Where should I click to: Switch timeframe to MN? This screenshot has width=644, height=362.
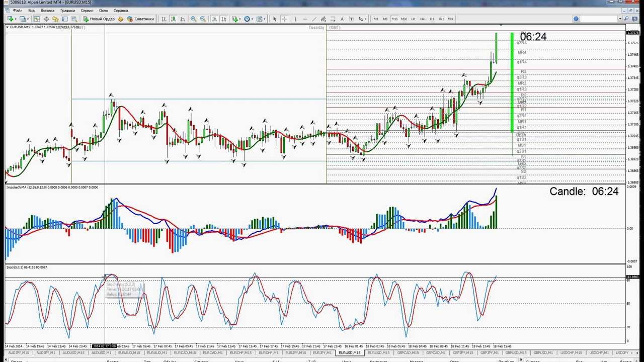[450, 19]
